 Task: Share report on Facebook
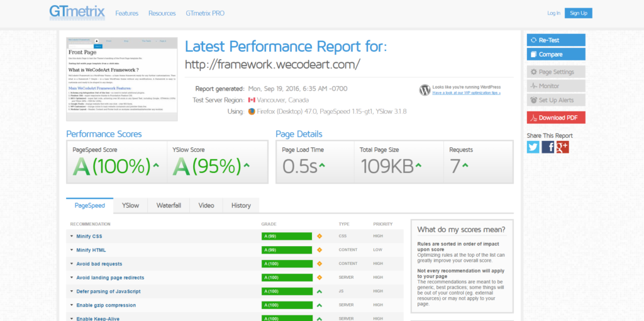548,147
